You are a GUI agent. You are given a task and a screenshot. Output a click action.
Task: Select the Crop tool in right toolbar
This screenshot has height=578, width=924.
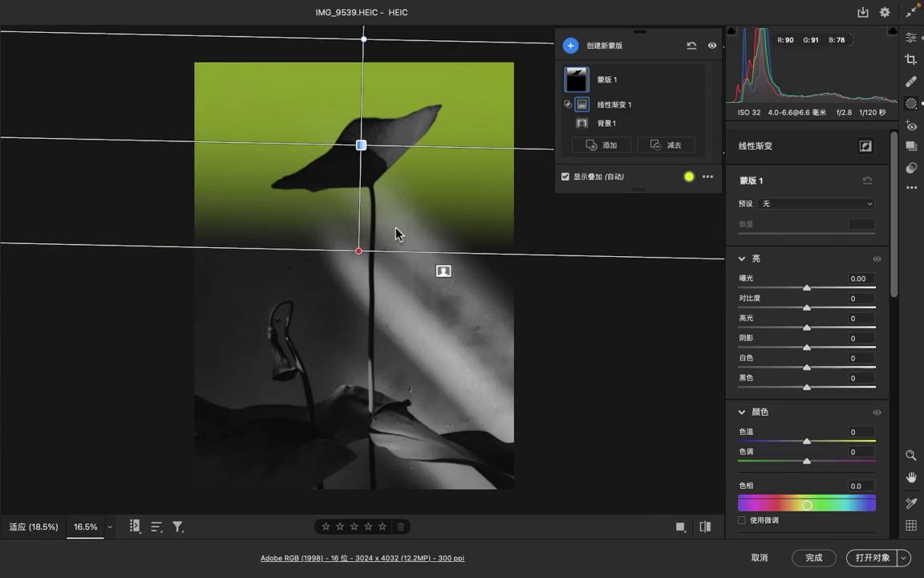(x=911, y=59)
